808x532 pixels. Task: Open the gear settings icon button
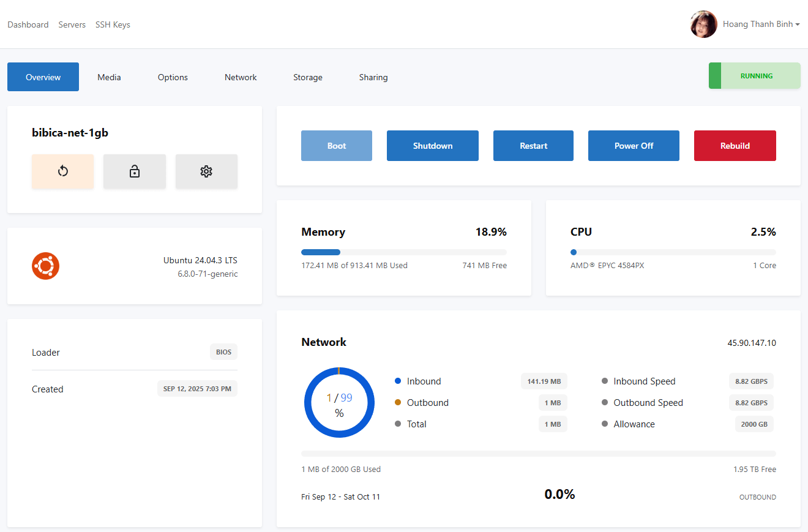click(x=206, y=171)
